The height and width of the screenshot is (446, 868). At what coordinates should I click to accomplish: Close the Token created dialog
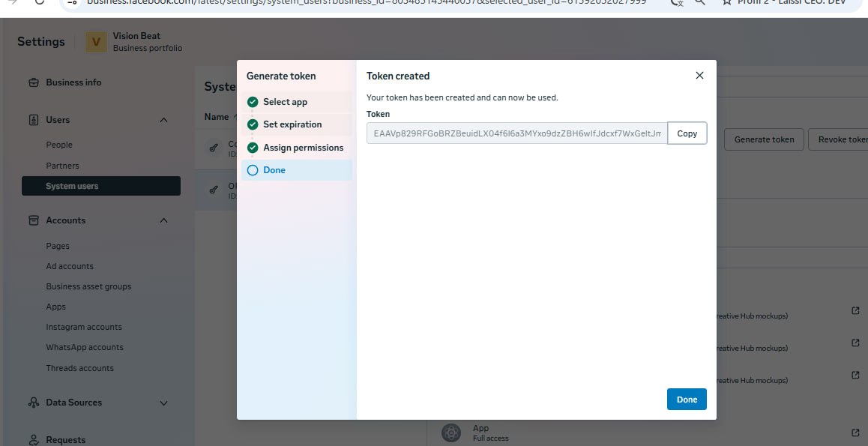point(699,75)
